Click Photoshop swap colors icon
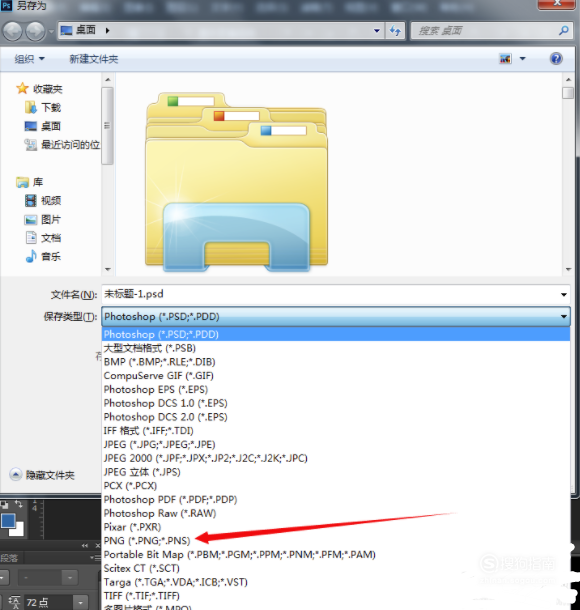The image size is (580, 610). coord(18,505)
